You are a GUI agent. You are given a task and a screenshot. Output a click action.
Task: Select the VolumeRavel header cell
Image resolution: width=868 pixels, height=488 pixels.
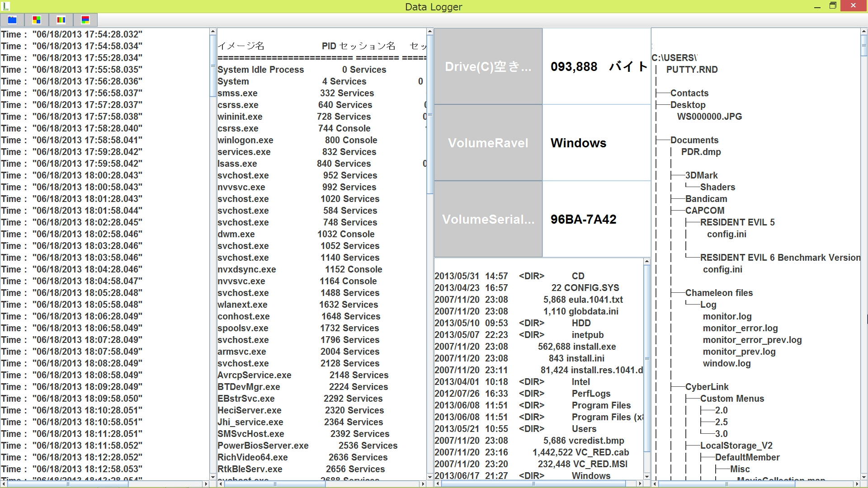click(488, 143)
